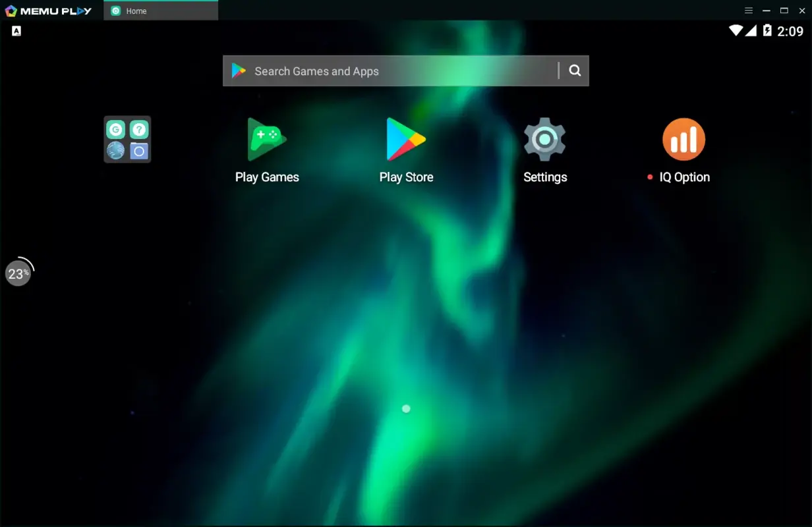Viewport: 812px width, 527px height.
Task: Open the question mark help app from folder
Action: coord(138,130)
